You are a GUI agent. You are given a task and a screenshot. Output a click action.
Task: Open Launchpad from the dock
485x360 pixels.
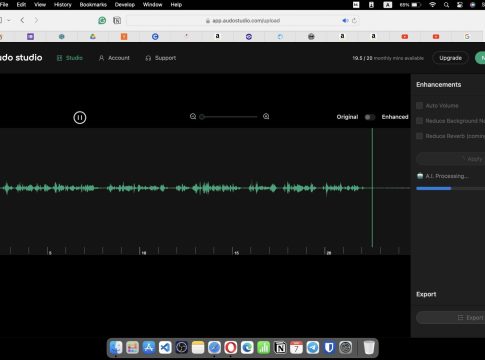click(x=132, y=348)
